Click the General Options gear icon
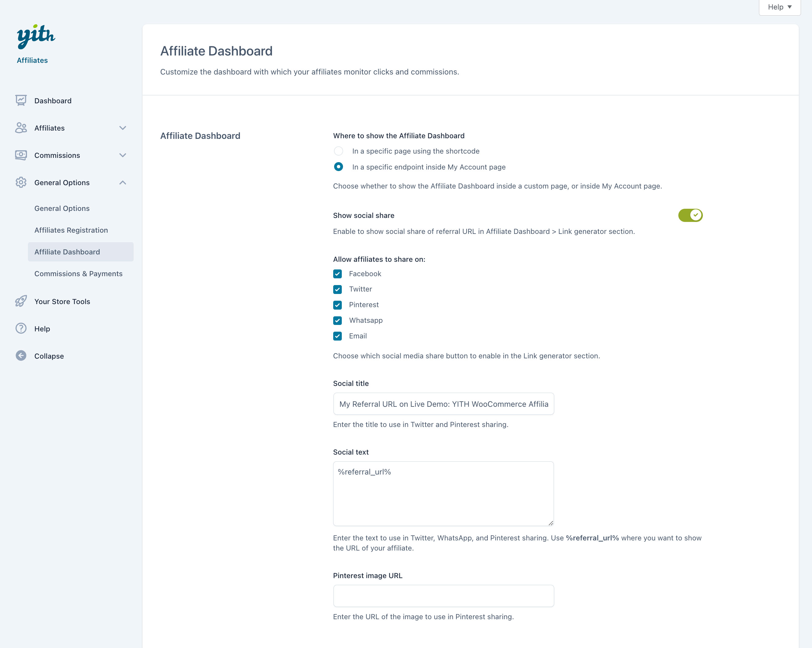The image size is (812, 648). tap(21, 182)
